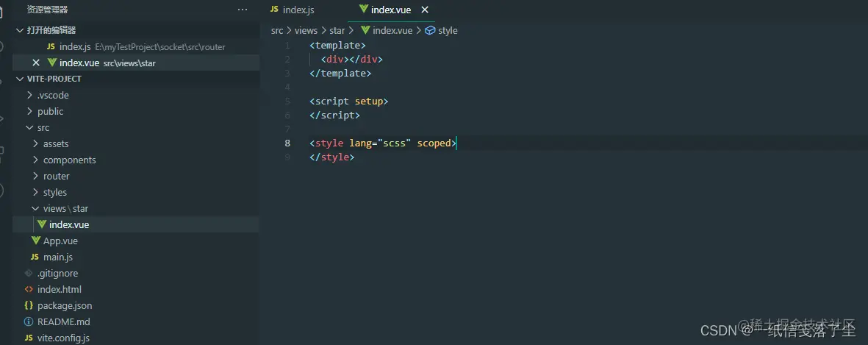This screenshot has width=868, height=345.
Task: Click the info icon beside README.md
Action: click(x=29, y=321)
